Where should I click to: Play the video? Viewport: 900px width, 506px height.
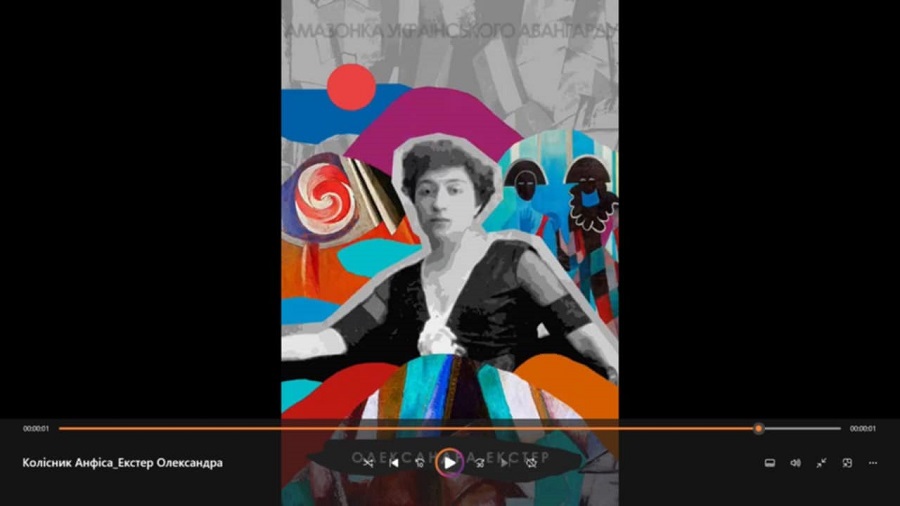(449, 462)
